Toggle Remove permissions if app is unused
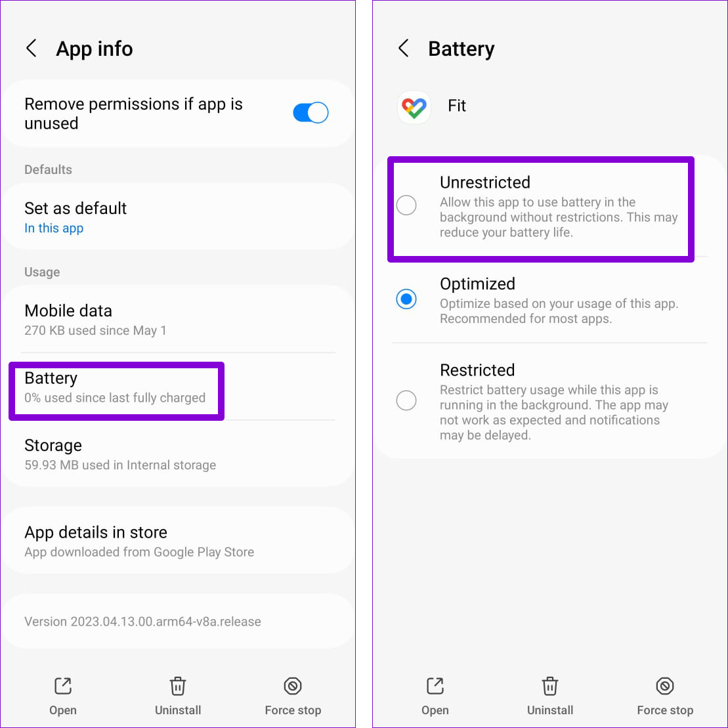This screenshot has height=728, width=728. tap(310, 113)
